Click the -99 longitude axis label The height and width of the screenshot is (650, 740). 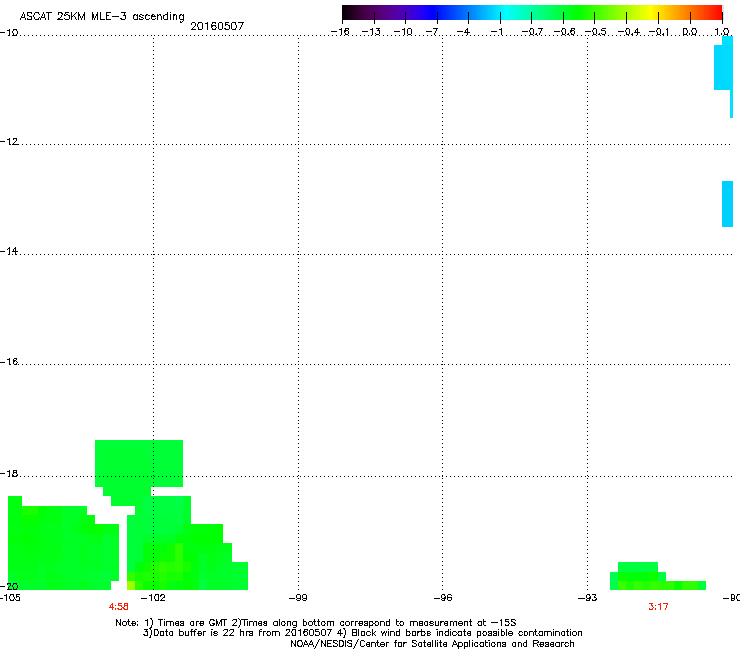pyautogui.click(x=298, y=598)
